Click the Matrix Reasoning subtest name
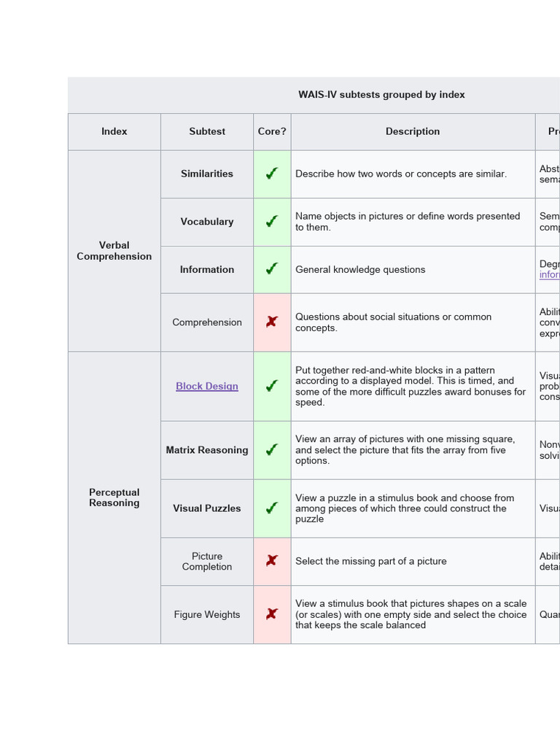Viewport: 560px width, 747px height. [x=207, y=450]
